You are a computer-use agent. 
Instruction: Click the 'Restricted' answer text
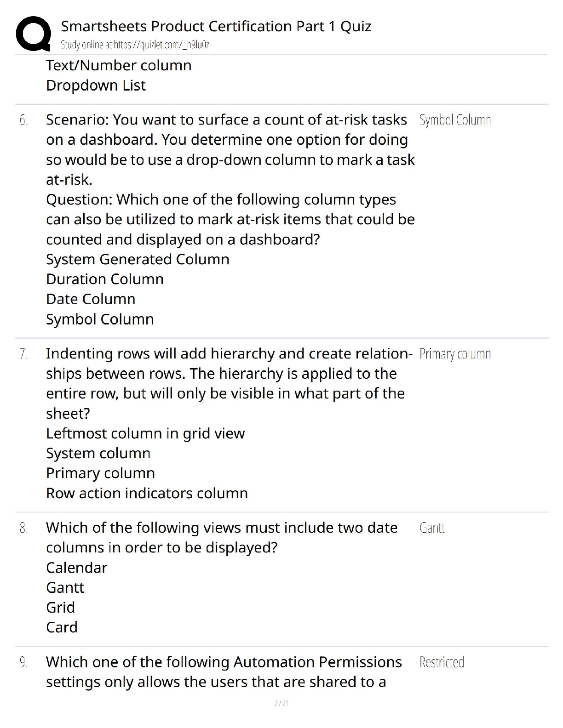[x=442, y=663]
